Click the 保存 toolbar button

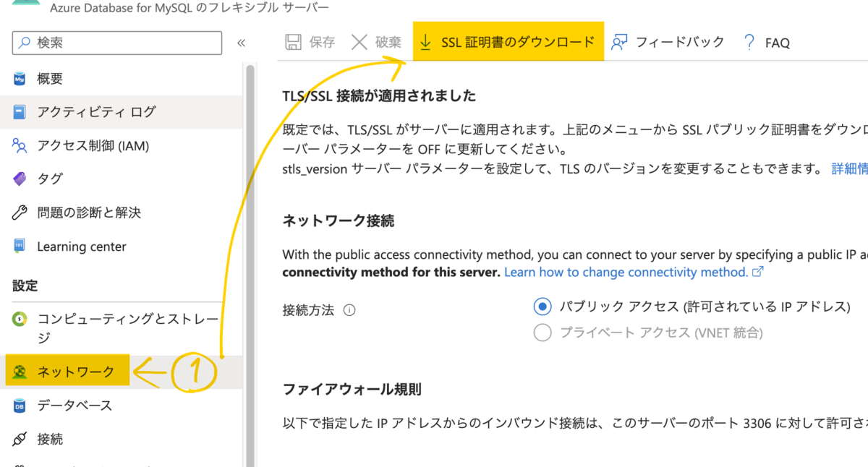310,42
